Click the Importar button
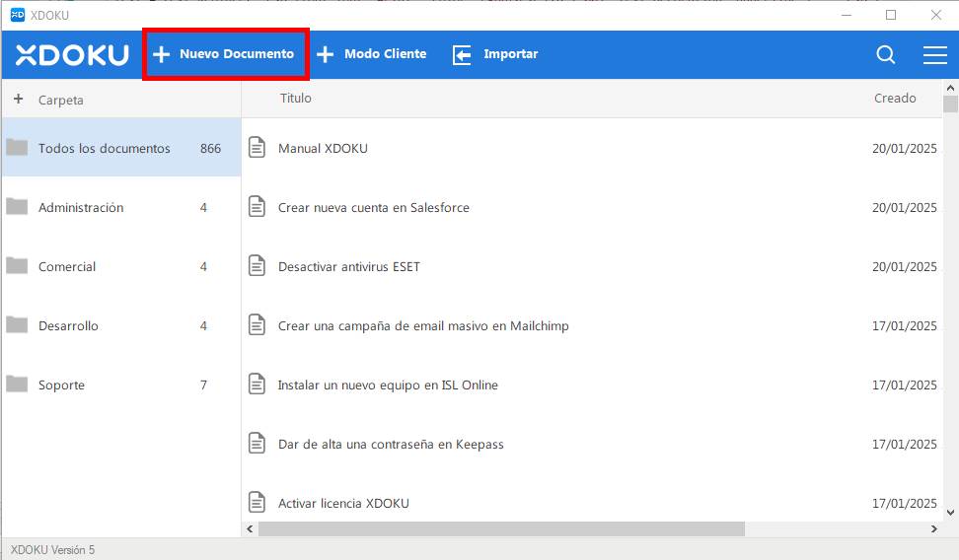Image resolution: width=959 pixels, height=560 pixels. coord(495,54)
